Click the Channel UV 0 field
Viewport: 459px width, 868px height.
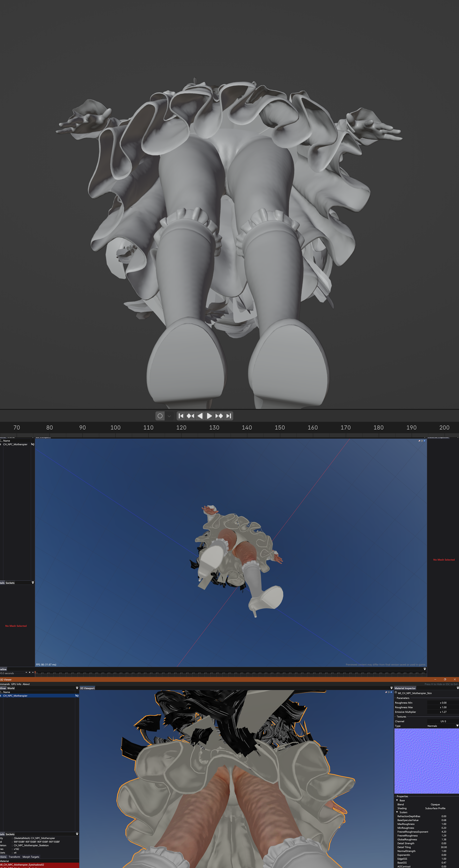coord(443,722)
